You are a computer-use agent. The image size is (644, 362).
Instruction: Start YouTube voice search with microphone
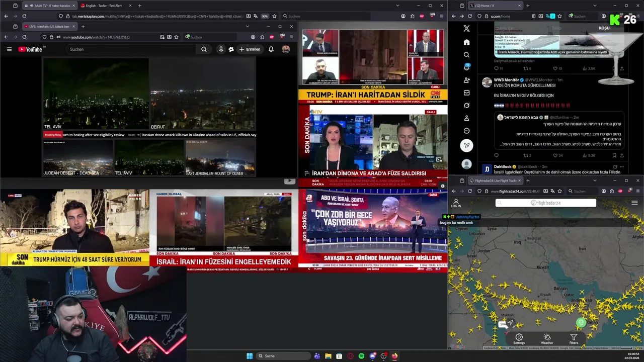pos(220,49)
